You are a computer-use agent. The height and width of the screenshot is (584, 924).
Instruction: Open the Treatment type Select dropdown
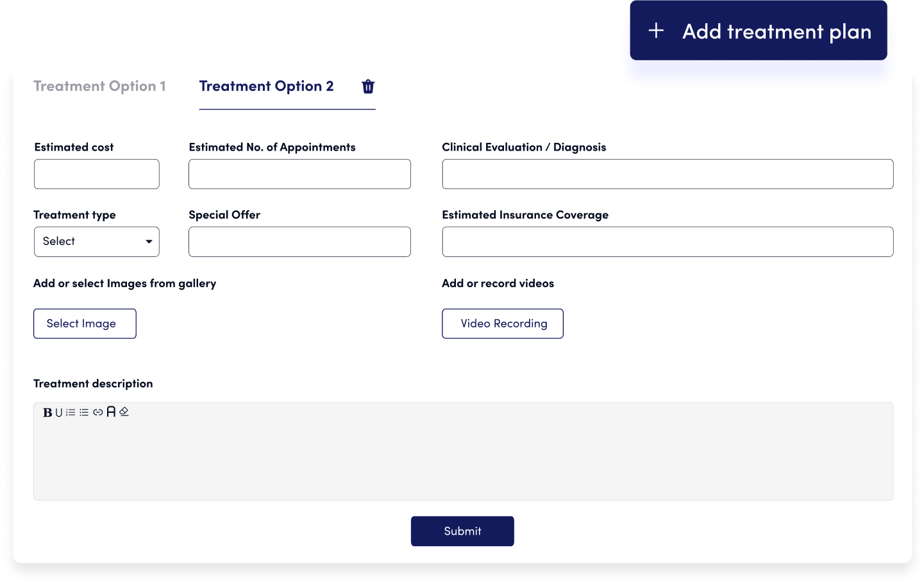coord(97,242)
